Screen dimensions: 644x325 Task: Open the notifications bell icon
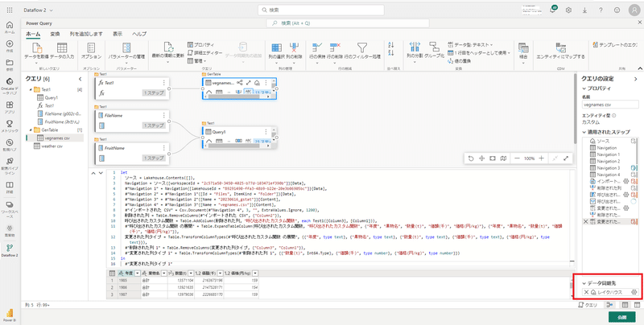(x=553, y=10)
